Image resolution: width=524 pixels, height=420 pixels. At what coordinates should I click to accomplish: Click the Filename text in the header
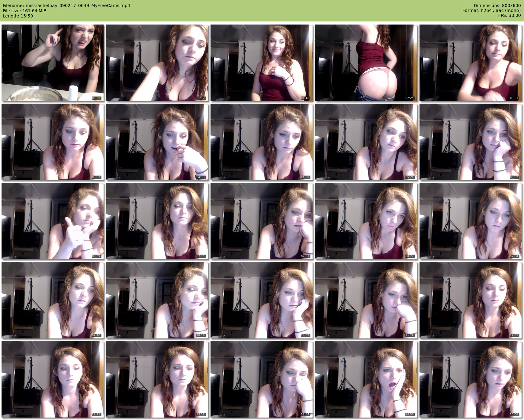(66, 6)
